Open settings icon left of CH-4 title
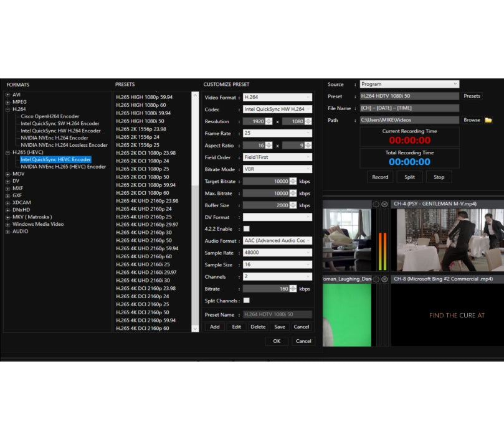The width and height of the screenshot is (504, 440). [x=376, y=204]
